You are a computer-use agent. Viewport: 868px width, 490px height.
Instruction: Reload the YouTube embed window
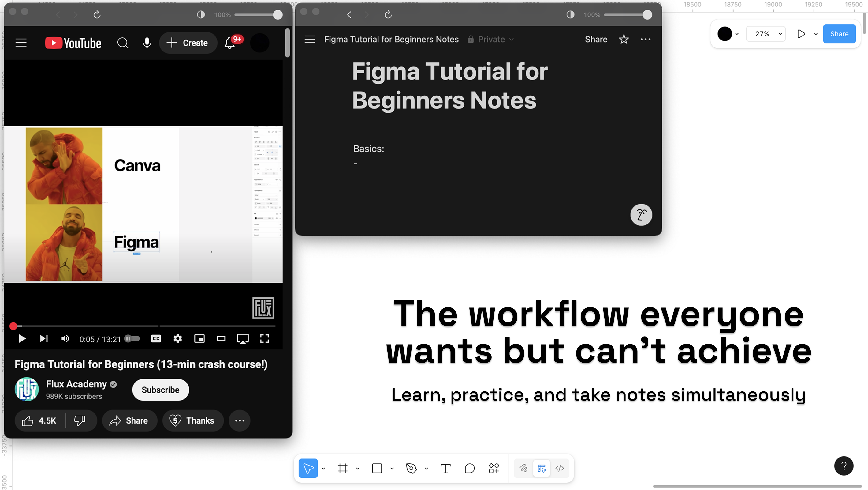(97, 14)
